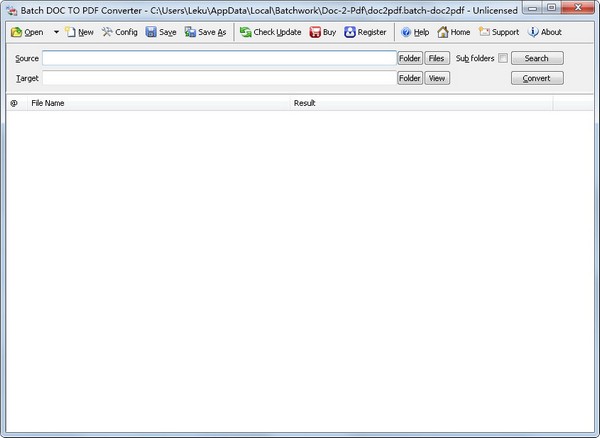600x438 pixels.
Task: Browse for Source using Folder button
Action: (410, 58)
